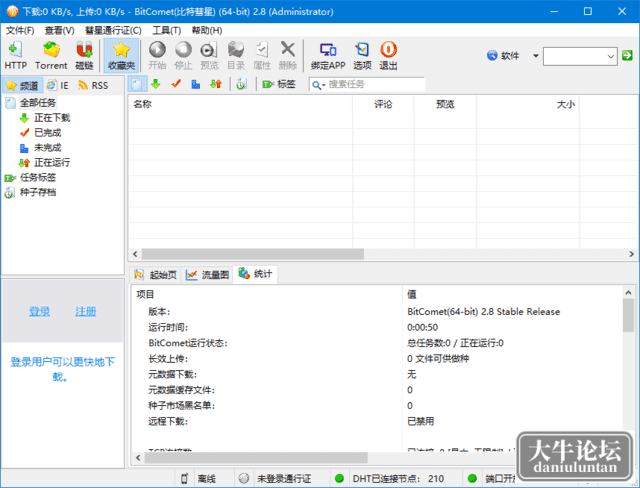Select 任务标签 in the tree
Screen dimensions: 640x488
click(38, 177)
